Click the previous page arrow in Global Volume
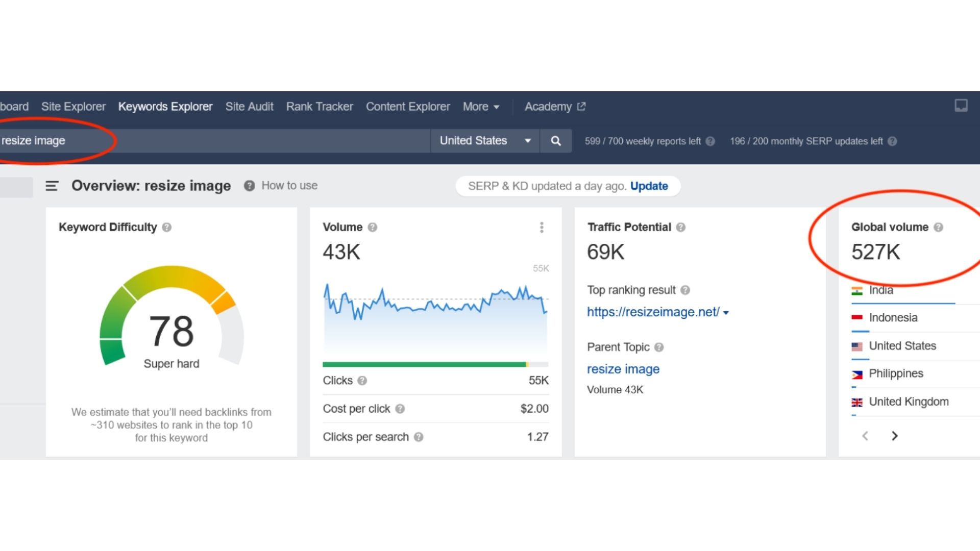The width and height of the screenshot is (980, 551). click(x=865, y=435)
